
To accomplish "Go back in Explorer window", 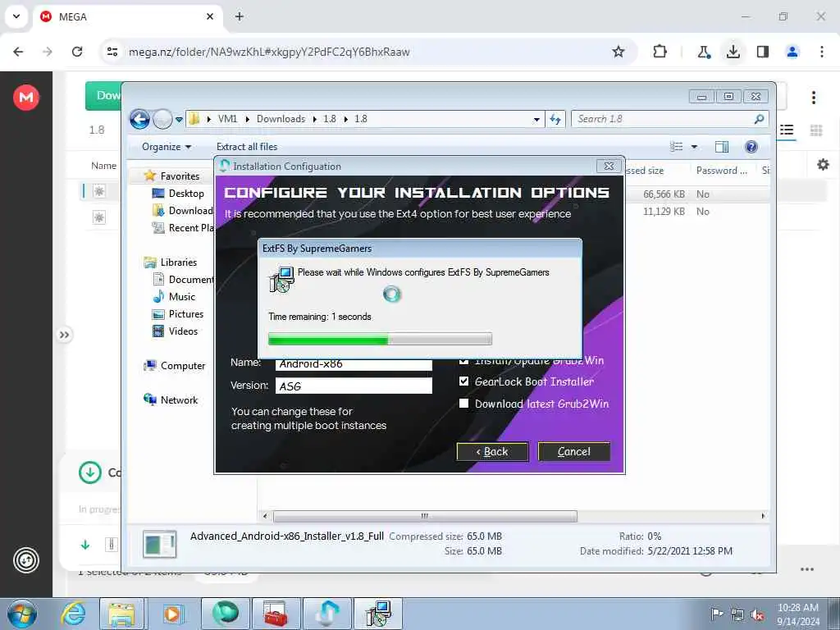I will tap(139, 119).
